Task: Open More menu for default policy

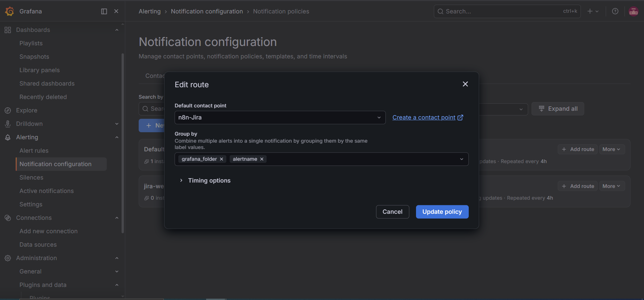Action: coord(611,149)
